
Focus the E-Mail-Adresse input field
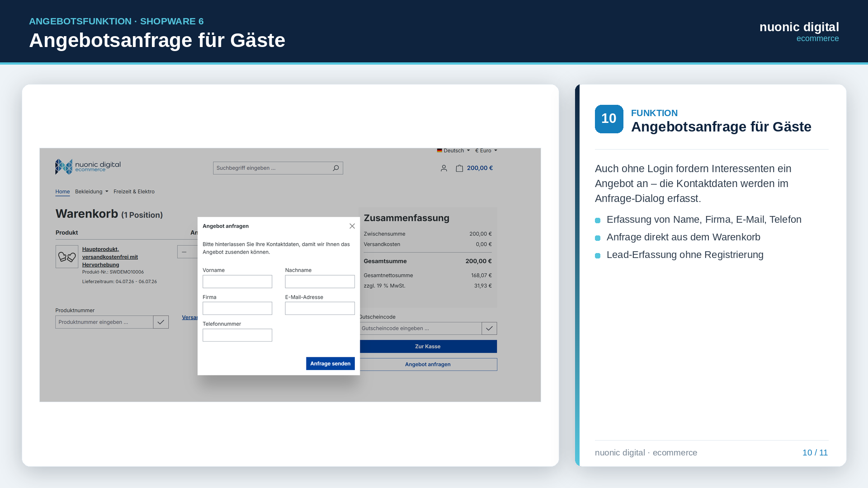pos(320,308)
